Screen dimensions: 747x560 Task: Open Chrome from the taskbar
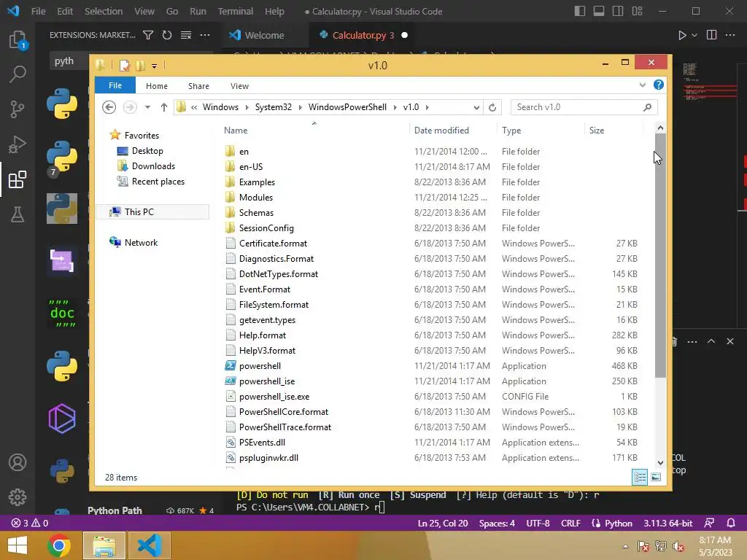(59, 545)
